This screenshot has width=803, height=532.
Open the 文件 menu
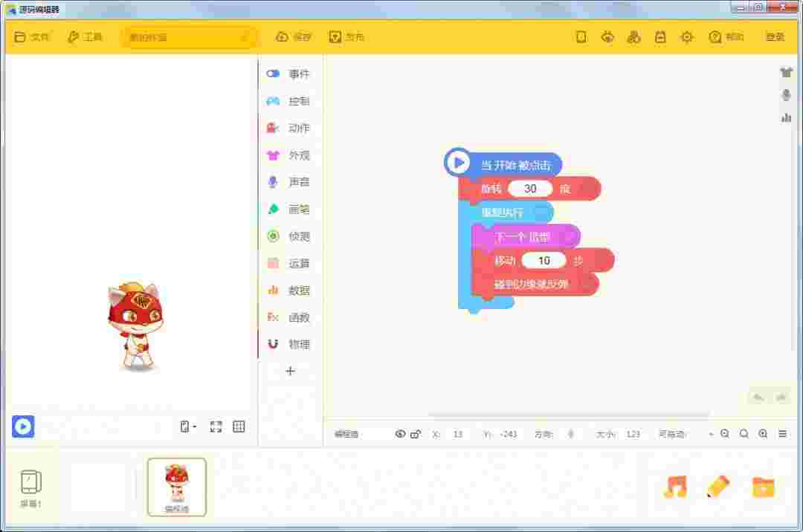coord(33,36)
